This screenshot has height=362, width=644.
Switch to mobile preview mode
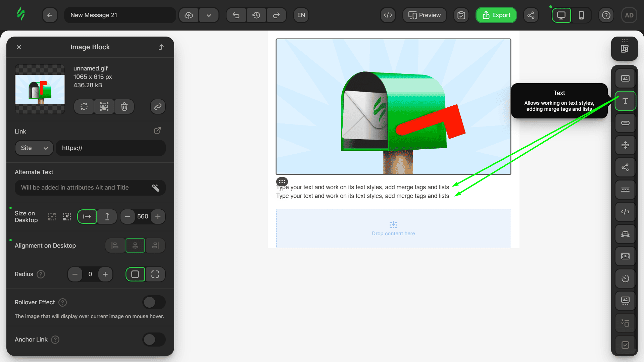point(582,15)
